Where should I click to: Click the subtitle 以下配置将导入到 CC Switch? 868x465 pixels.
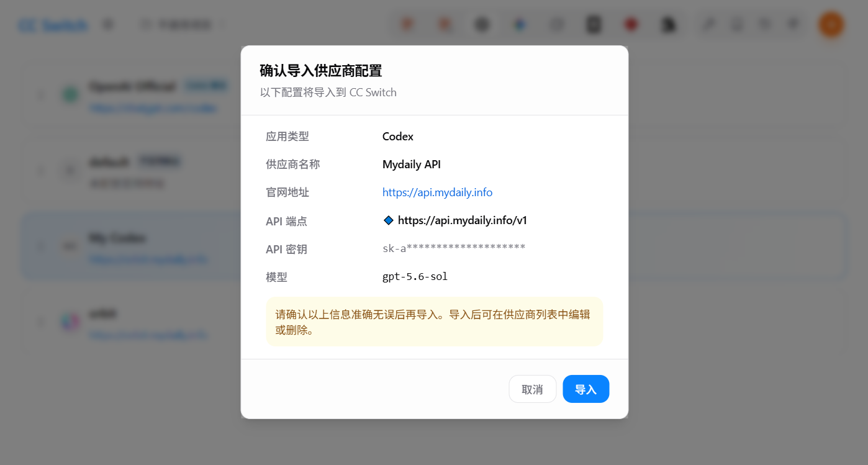pos(328,93)
